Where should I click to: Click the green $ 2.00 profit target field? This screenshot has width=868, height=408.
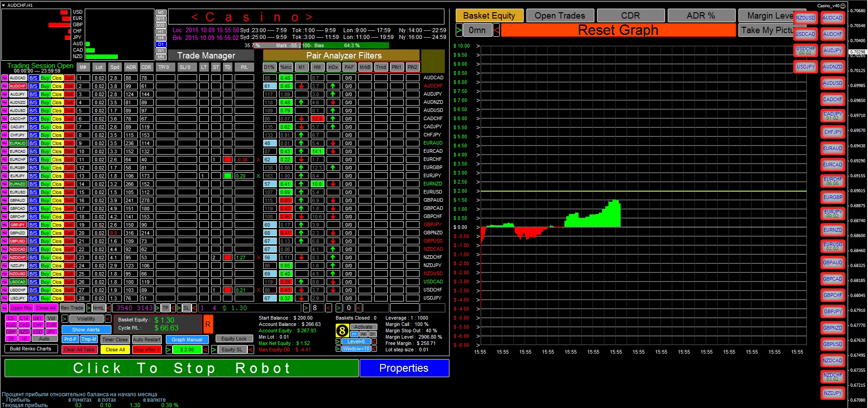187,350
